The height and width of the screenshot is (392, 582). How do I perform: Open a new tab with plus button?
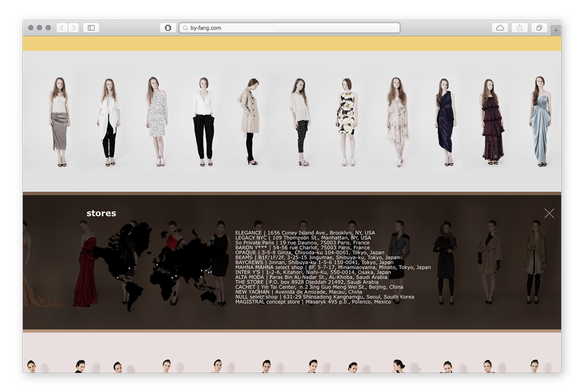pyautogui.click(x=555, y=30)
